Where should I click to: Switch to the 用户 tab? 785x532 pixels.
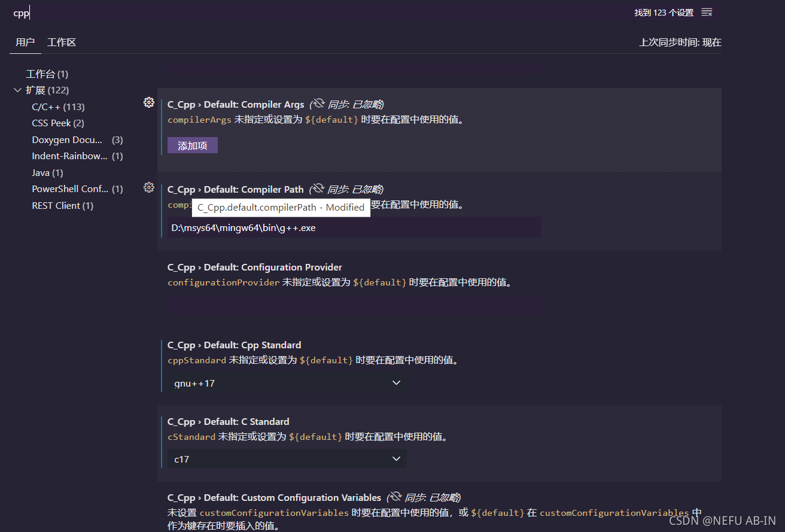(x=25, y=42)
